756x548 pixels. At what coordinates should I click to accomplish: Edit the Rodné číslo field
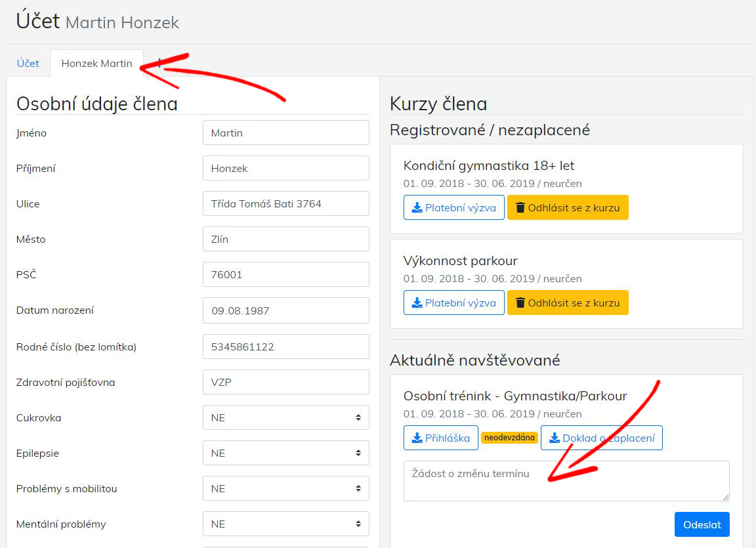pos(285,347)
